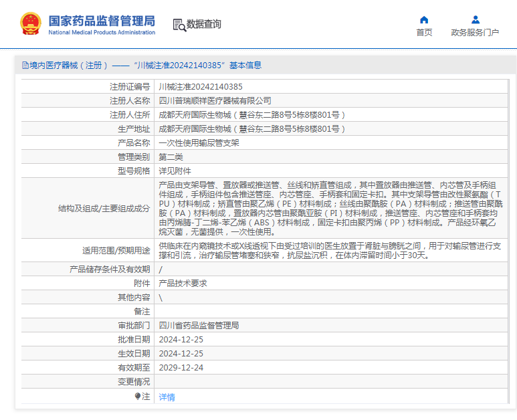517x420 pixels.
Task: Click the 产品名称 row label
Action: click(x=134, y=142)
